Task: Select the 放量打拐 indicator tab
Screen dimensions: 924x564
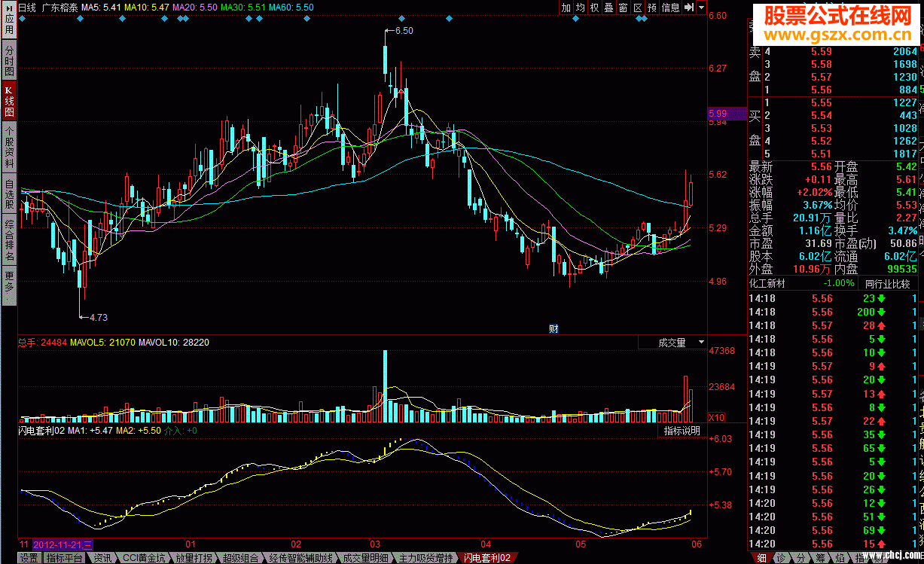Action: click(x=194, y=558)
